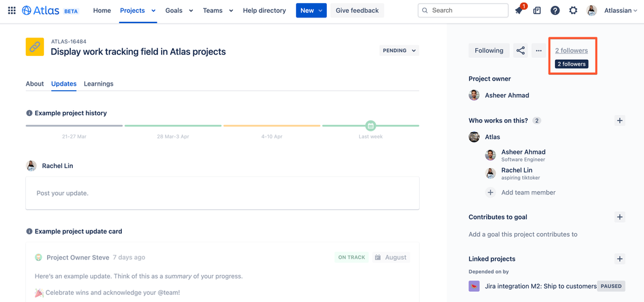This screenshot has height=302, width=644.
Task: Switch to the About tab
Action: (35, 84)
